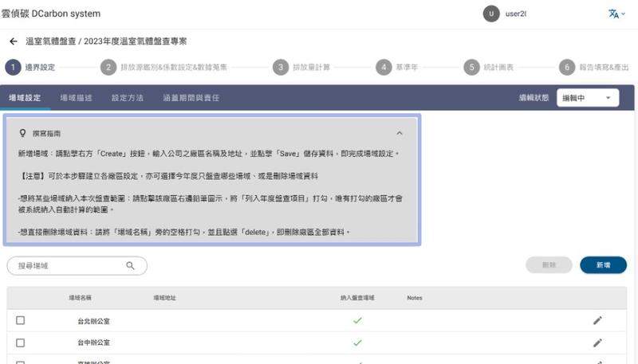Click the magnifier icon in 搜尋場域

pos(130,266)
